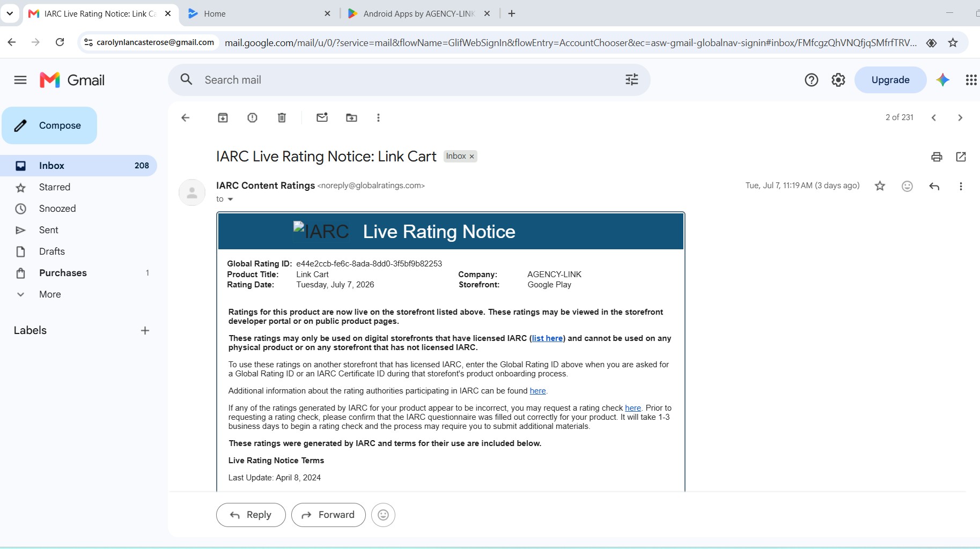Close the Home tab
The height and width of the screenshot is (549, 980).
(328, 13)
